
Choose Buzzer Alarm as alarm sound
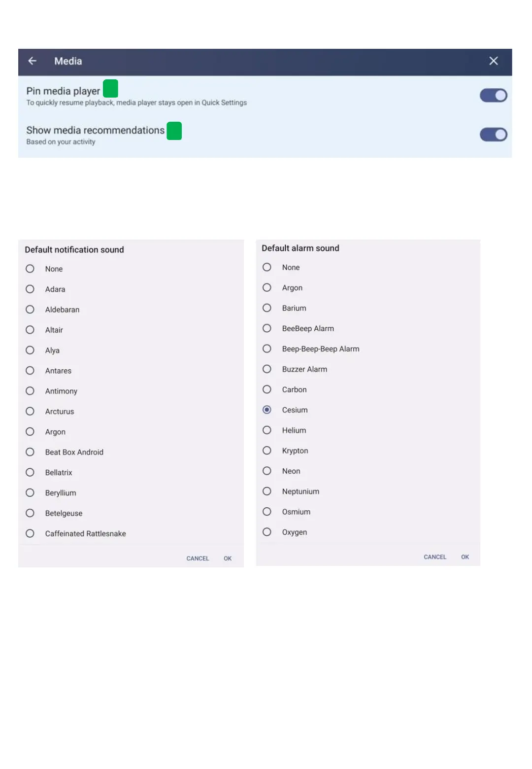point(267,369)
